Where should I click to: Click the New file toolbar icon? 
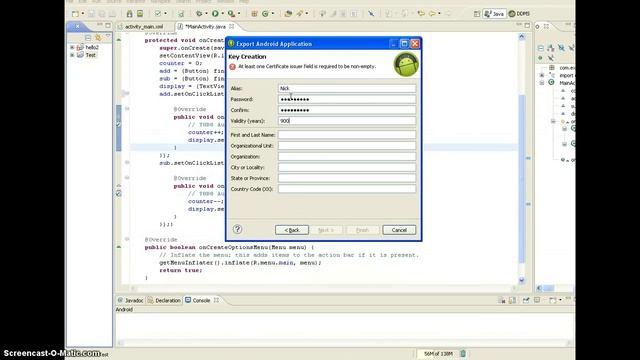click(x=76, y=14)
